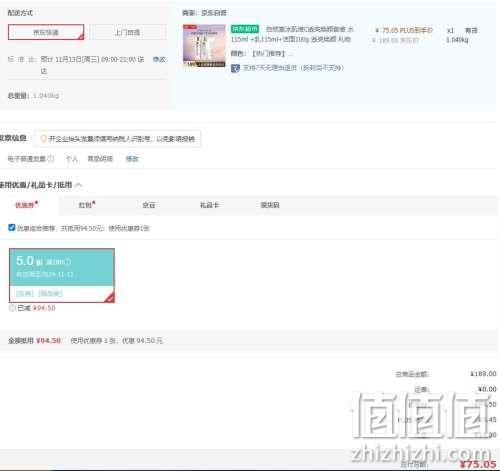Click the info icon beside 已减 ¥94.50

[x=12, y=308]
